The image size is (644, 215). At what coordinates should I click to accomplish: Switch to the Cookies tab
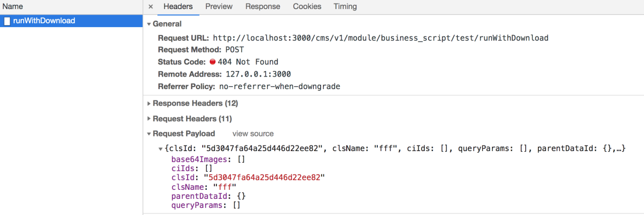tap(307, 7)
